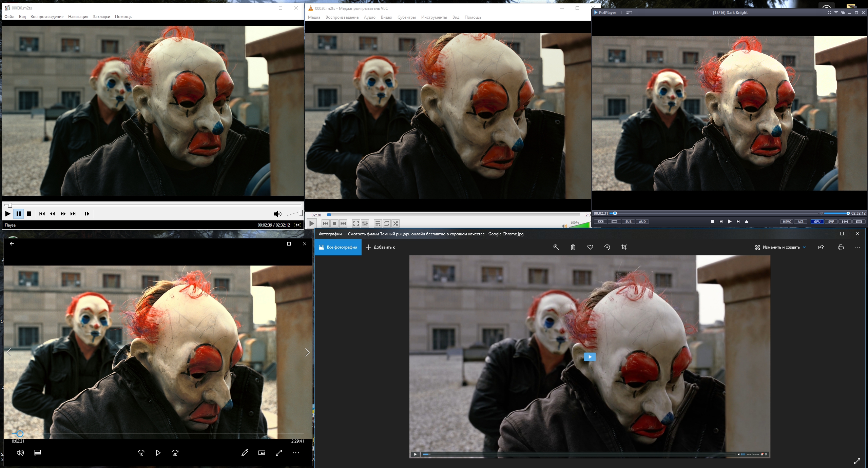Open more options ellipsis in Movies & TV player

296,453
